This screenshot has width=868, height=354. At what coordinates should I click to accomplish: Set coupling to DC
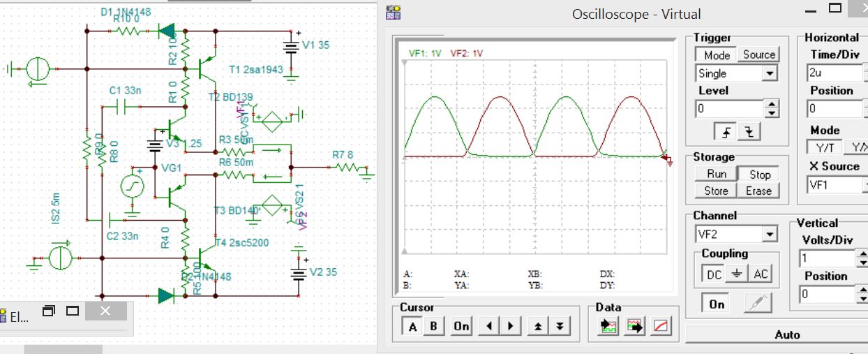coord(714,274)
